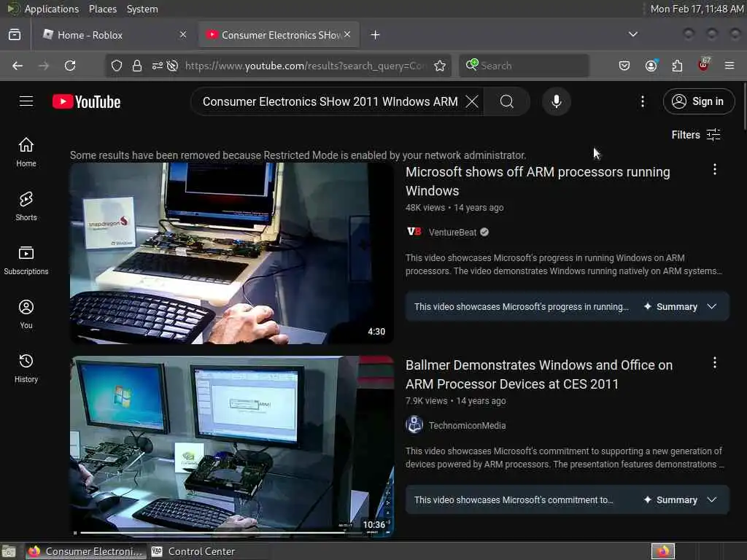Select the Consumer Electronics Show tab
This screenshot has width=747, height=560.
(x=279, y=35)
